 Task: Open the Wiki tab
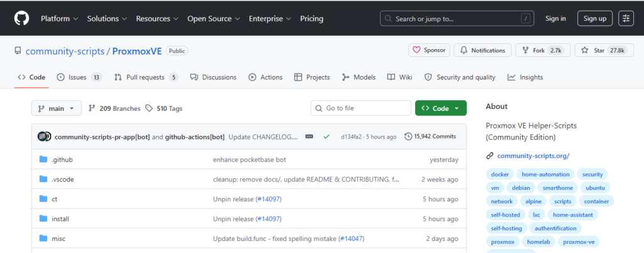coord(399,77)
